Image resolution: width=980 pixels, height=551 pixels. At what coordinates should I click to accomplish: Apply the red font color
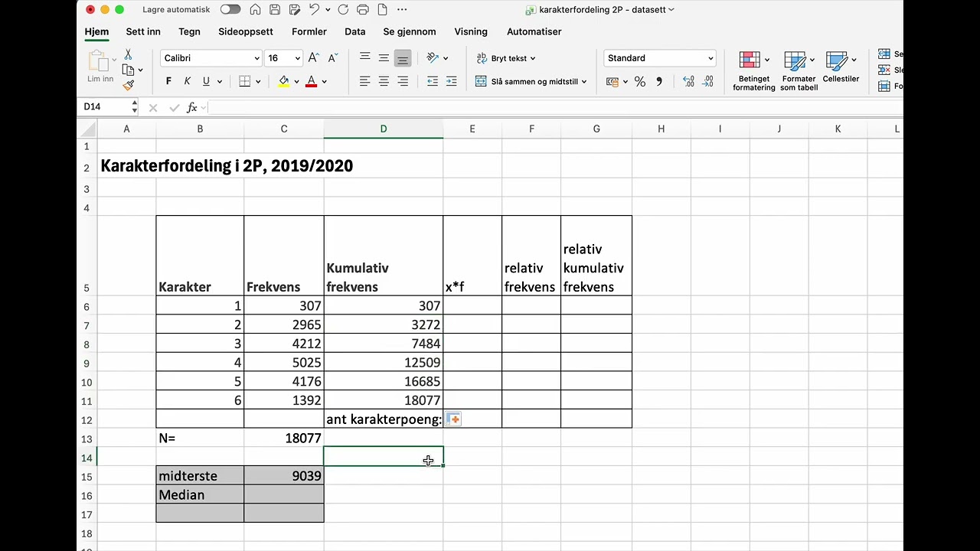[312, 81]
